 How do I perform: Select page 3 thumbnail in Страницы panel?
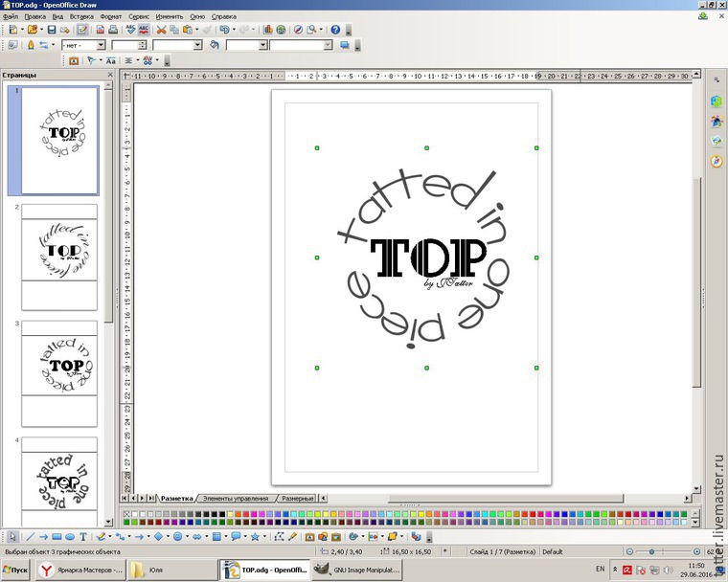59,373
